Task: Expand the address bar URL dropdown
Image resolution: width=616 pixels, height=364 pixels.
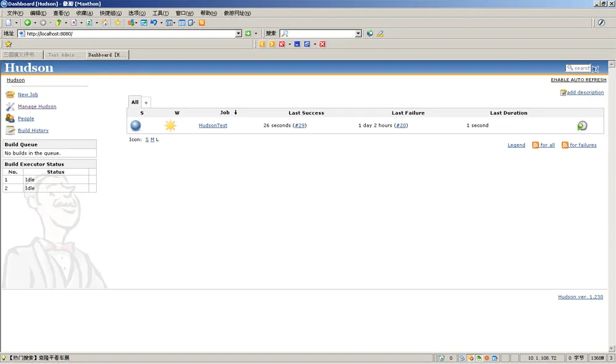Action: [x=239, y=34]
